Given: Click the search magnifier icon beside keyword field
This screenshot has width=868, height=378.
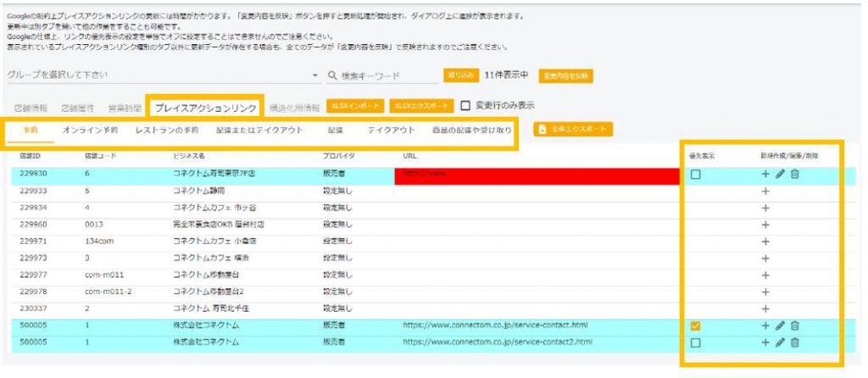Looking at the screenshot, I should [x=333, y=76].
